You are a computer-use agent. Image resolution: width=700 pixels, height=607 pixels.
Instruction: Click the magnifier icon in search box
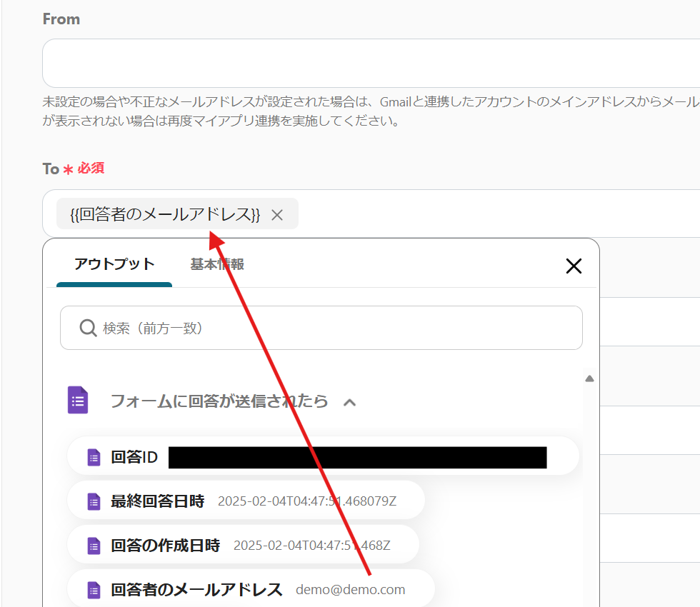[88, 328]
